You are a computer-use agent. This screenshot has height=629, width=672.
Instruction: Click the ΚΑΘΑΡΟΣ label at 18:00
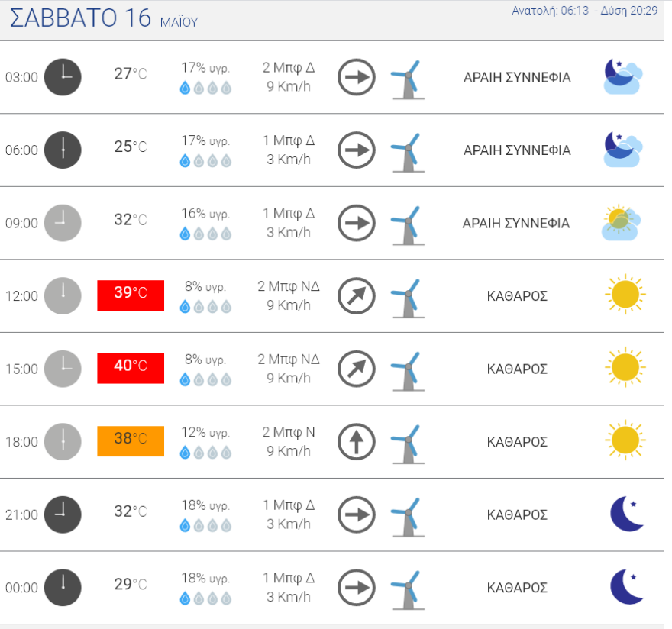(x=517, y=442)
